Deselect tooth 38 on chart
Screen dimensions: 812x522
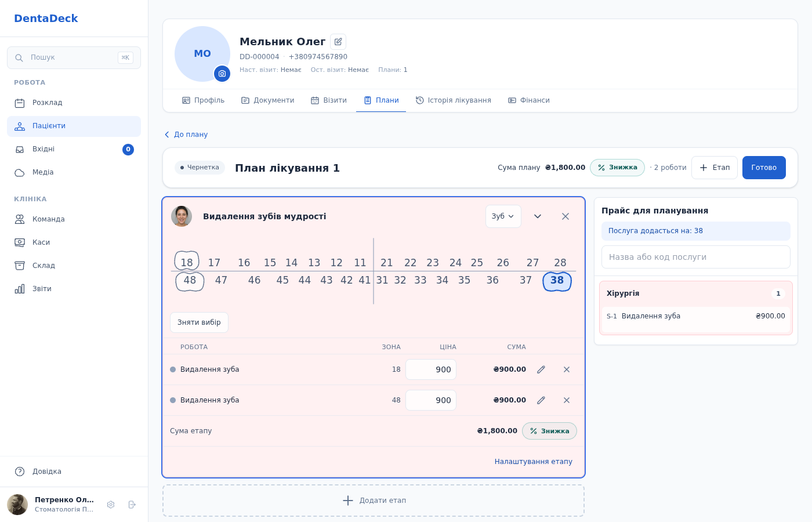point(557,281)
